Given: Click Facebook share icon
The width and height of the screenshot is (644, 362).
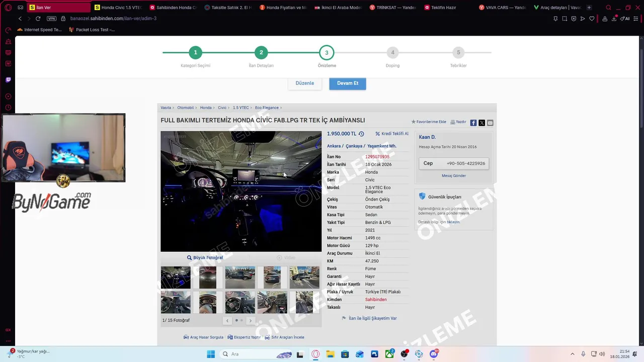Looking at the screenshot, I should pyautogui.click(x=473, y=123).
